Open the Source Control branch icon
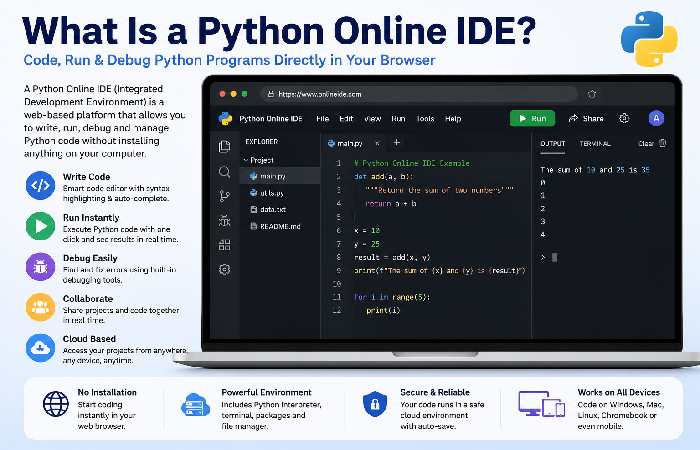The image size is (700, 450). 225,196
